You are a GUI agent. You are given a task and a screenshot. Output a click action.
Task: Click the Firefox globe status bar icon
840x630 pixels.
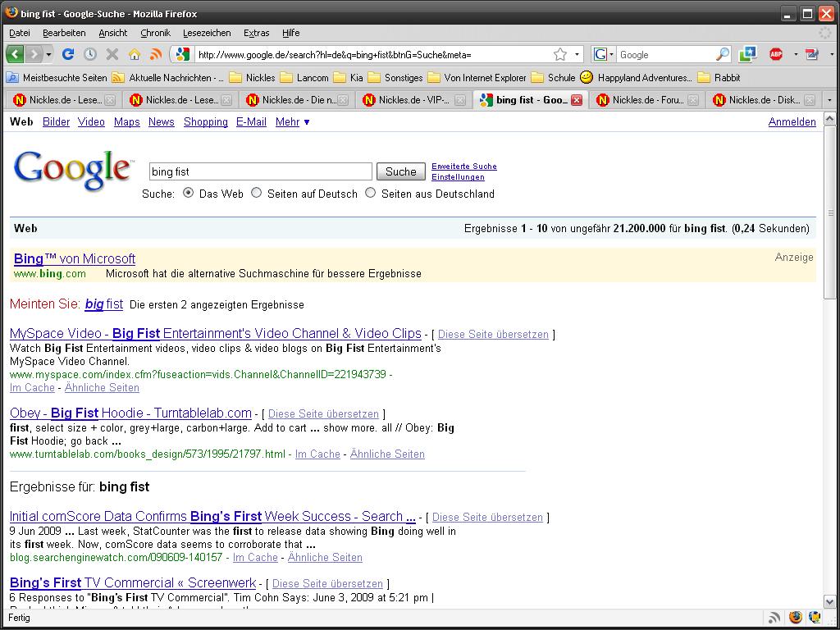click(x=796, y=618)
